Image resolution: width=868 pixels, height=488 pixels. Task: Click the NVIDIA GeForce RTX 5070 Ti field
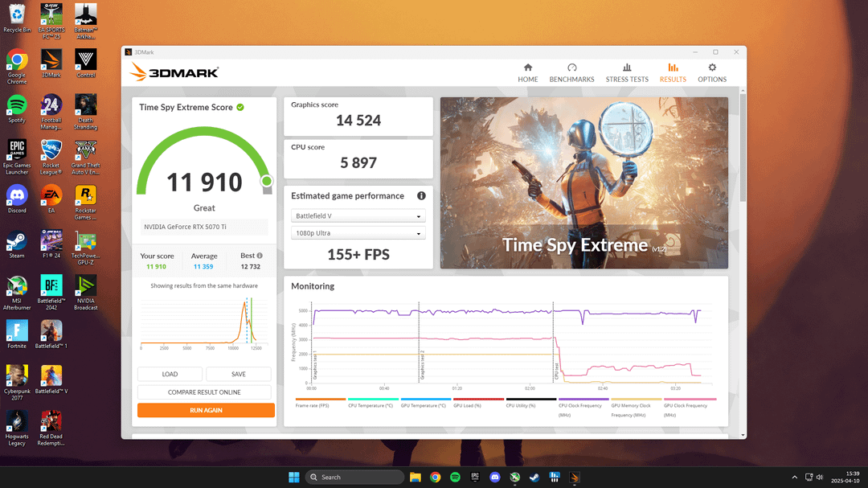tap(204, 227)
